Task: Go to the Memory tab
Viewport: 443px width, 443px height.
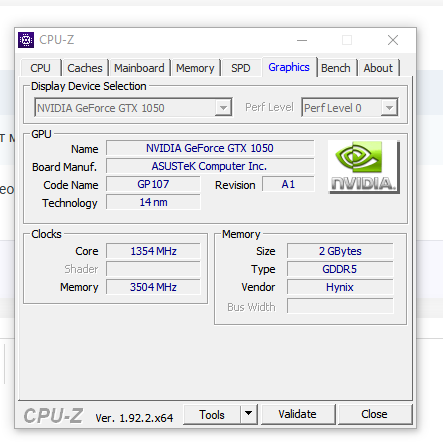Action: (195, 68)
